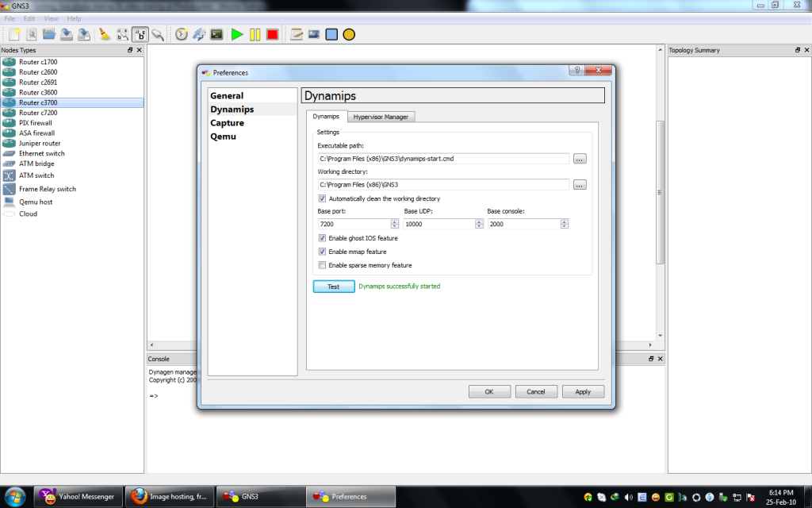Viewport: 812px width, 508px height.
Task: Switch to Hypervisor Manager tab
Action: [381, 117]
